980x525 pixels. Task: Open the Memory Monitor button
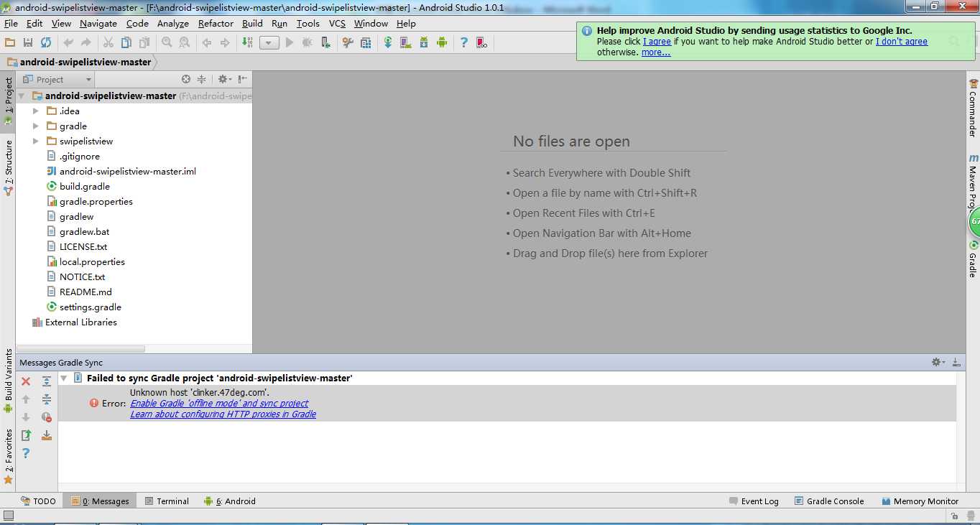tap(920, 501)
